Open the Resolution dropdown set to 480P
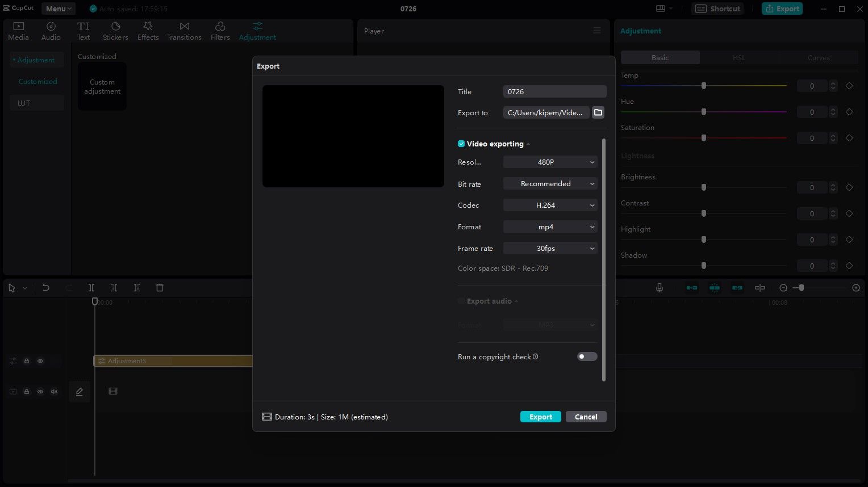The width and height of the screenshot is (868, 487). pyautogui.click(x=549, y=162)
